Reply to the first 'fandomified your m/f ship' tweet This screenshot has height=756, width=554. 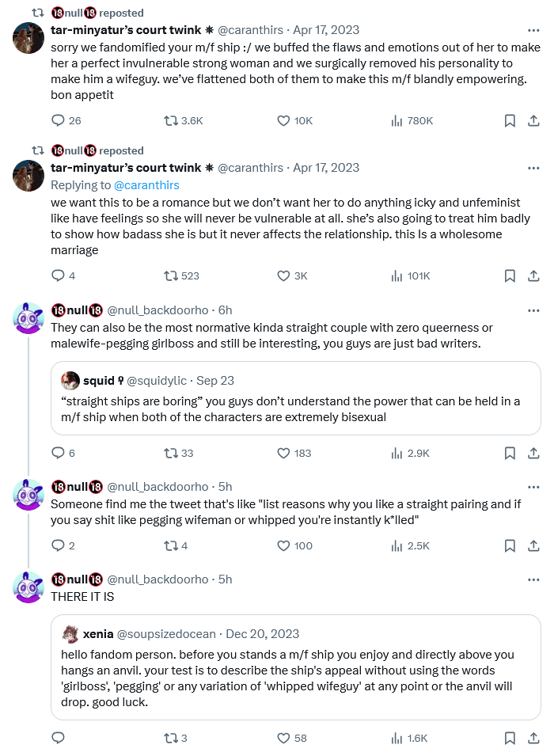tap(58, 121)
